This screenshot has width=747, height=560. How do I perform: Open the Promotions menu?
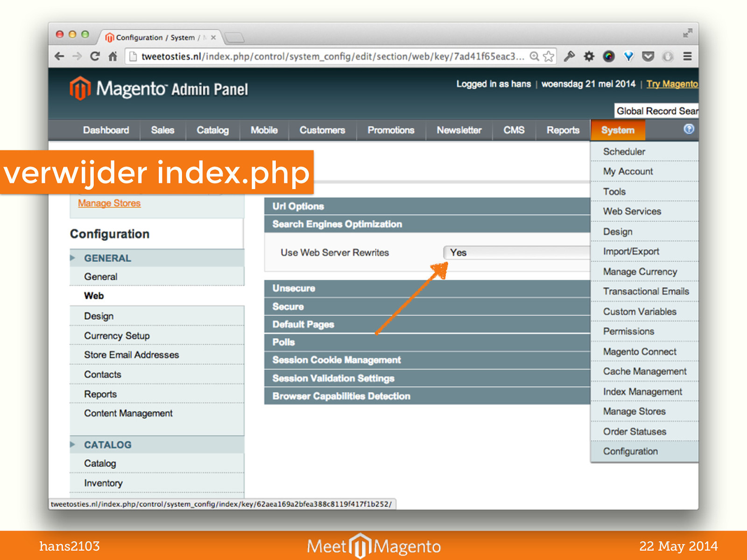(x=391, y=130)
